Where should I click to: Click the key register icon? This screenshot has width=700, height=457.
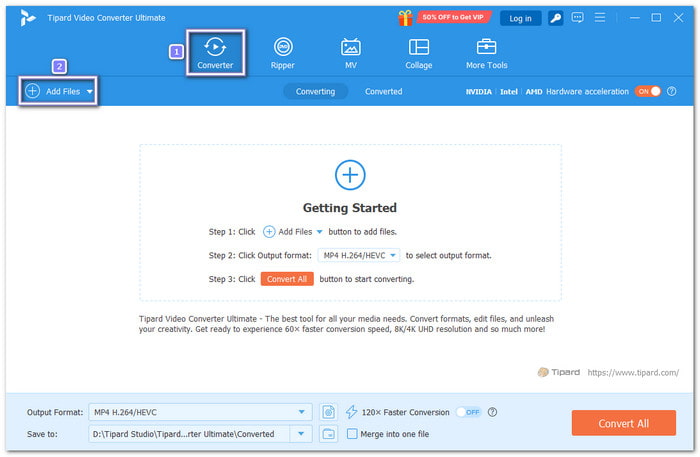click(x=555, y=18)
